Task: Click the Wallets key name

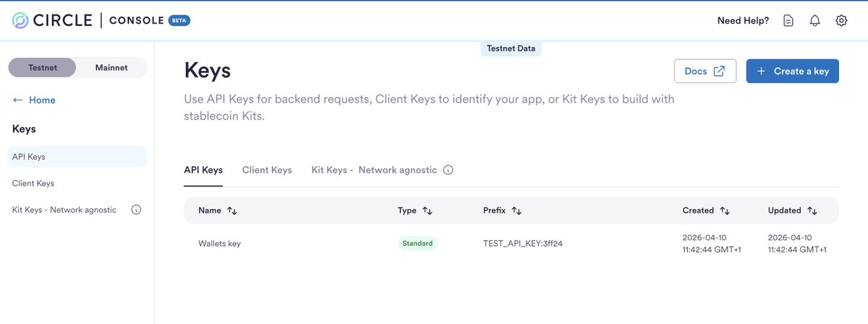Action: point(219,244)
